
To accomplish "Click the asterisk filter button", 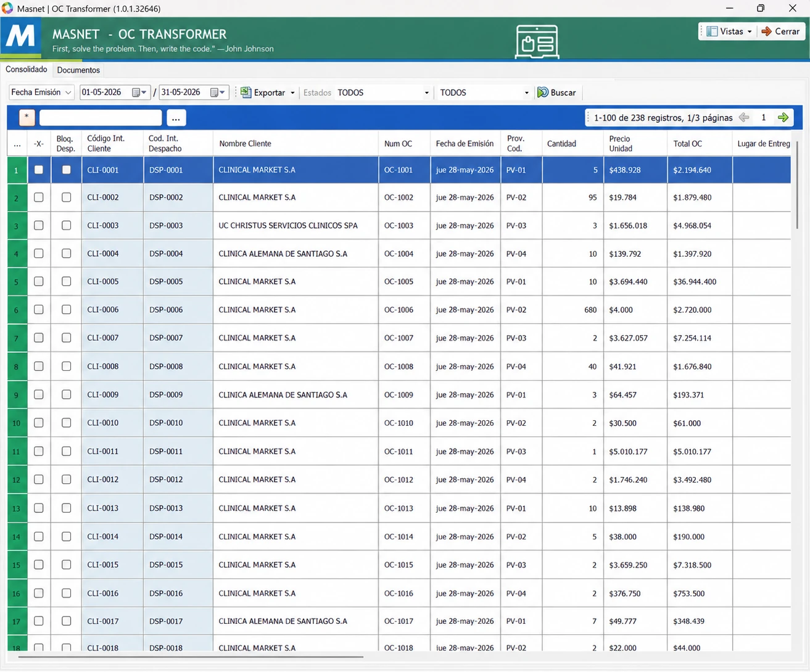I will [x=27, y=117].
